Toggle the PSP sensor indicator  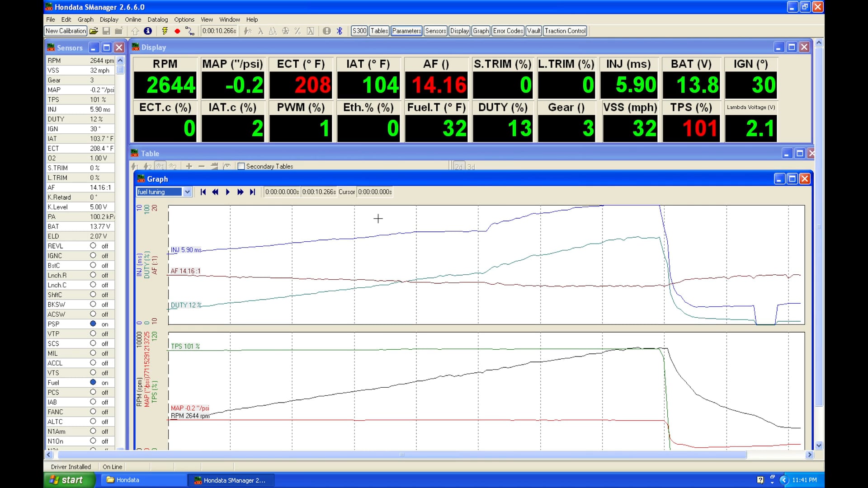pos(94,324)
